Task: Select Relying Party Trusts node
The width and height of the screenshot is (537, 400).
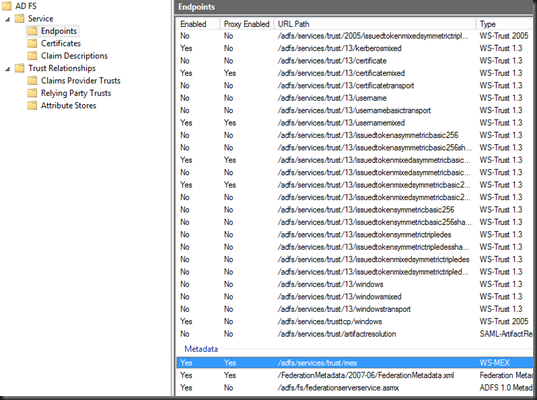Action: pyautogui.click(x=76, y=93)
